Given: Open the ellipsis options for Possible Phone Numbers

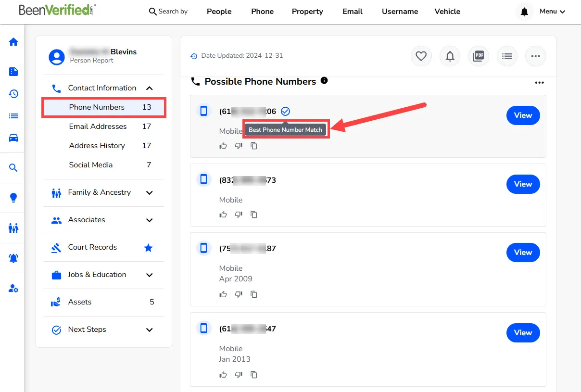Looking at the screenshot, I should (539, 82).
